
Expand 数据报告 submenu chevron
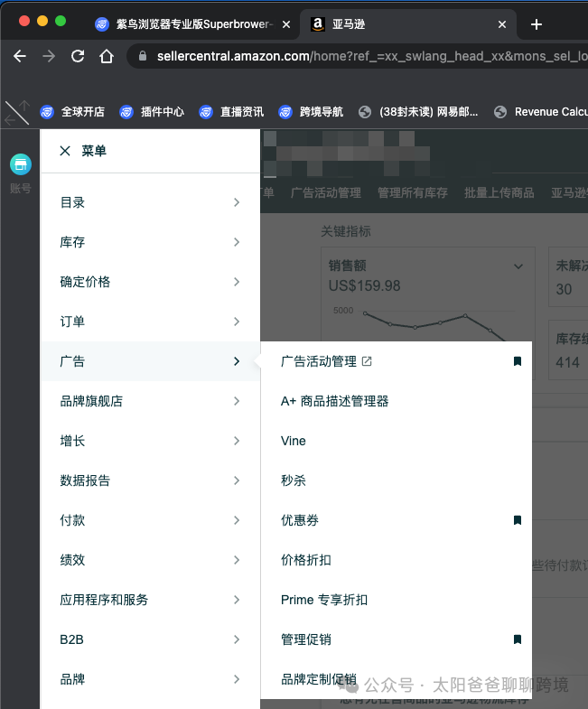[237, 480]
